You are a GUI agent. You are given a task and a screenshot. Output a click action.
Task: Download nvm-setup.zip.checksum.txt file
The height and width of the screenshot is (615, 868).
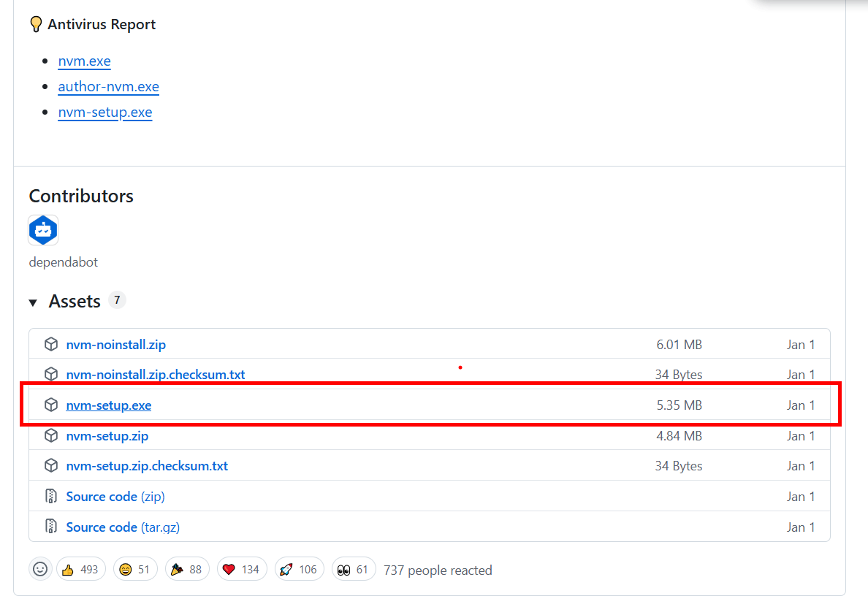pos(146,466)
